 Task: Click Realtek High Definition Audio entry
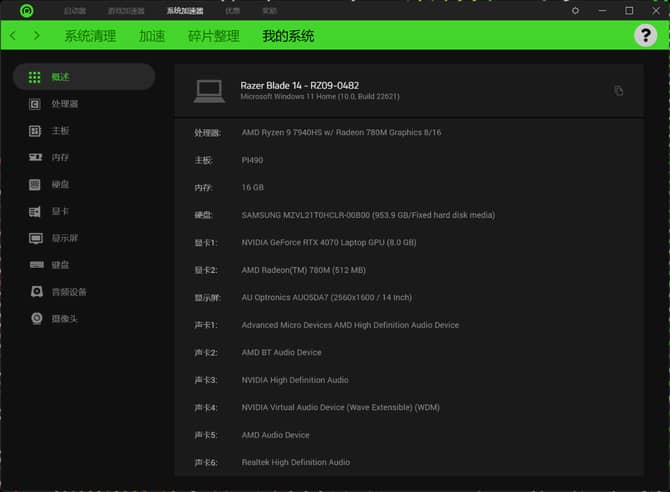click(x=296, y=463)
